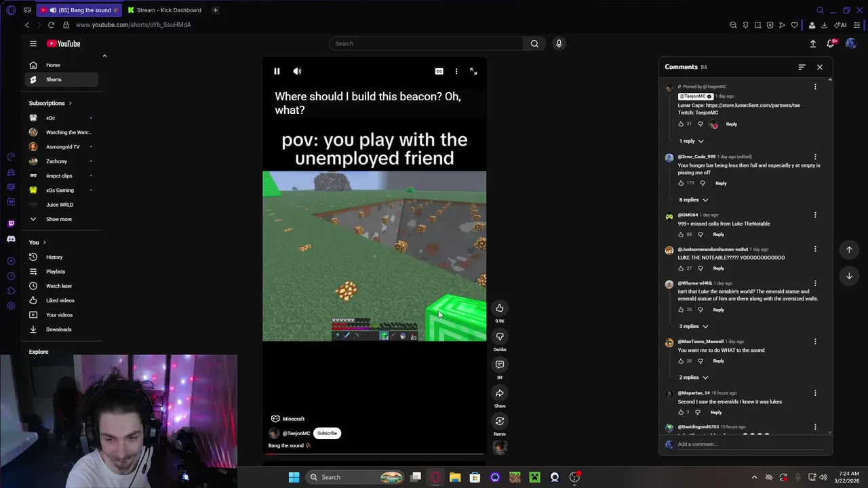Reply to the @Justsomerandomhuman comment

(718, 268)
